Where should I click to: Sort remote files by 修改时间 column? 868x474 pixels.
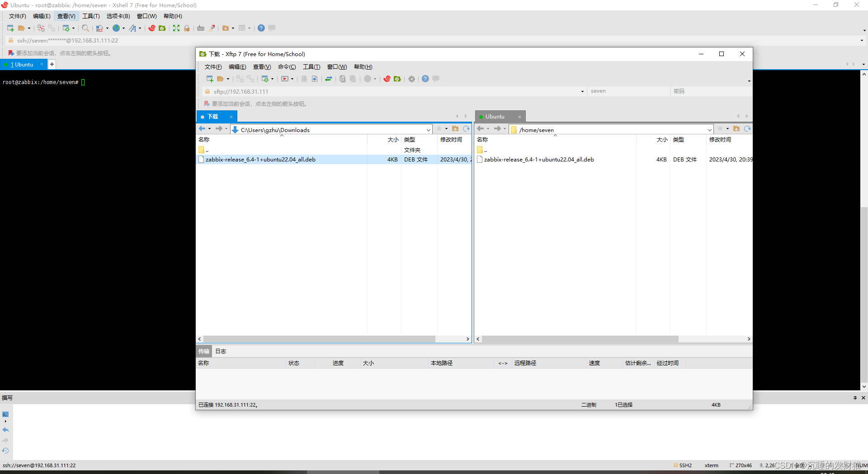(729, 140)
